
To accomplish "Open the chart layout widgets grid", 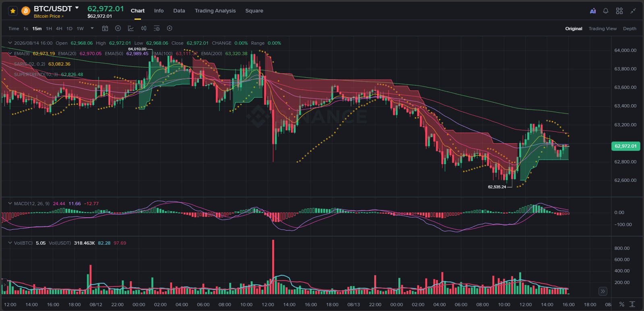I will [x=619, y=11].
